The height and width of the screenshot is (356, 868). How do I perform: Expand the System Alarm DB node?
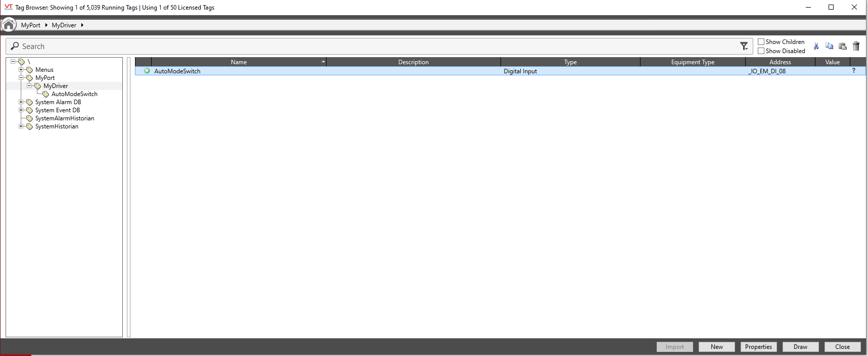point(21,102)
